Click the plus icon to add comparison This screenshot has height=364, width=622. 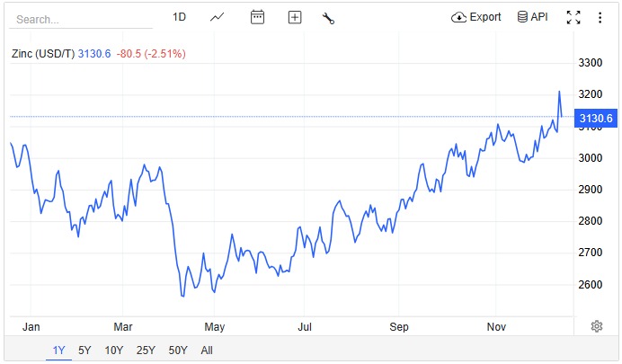pyautogui.click(x=295, y=17)
